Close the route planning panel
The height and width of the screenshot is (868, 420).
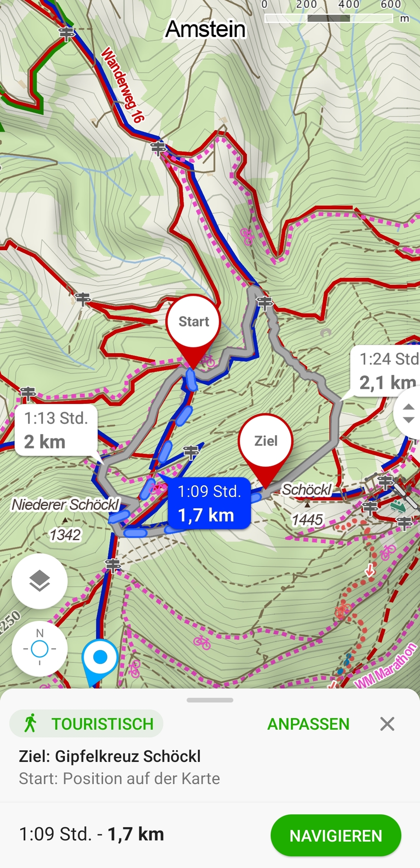(387, 724)
